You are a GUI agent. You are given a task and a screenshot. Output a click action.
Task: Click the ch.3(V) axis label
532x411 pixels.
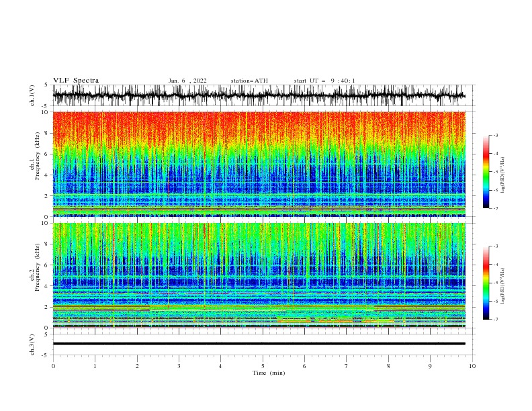click(x=32, y=345)
